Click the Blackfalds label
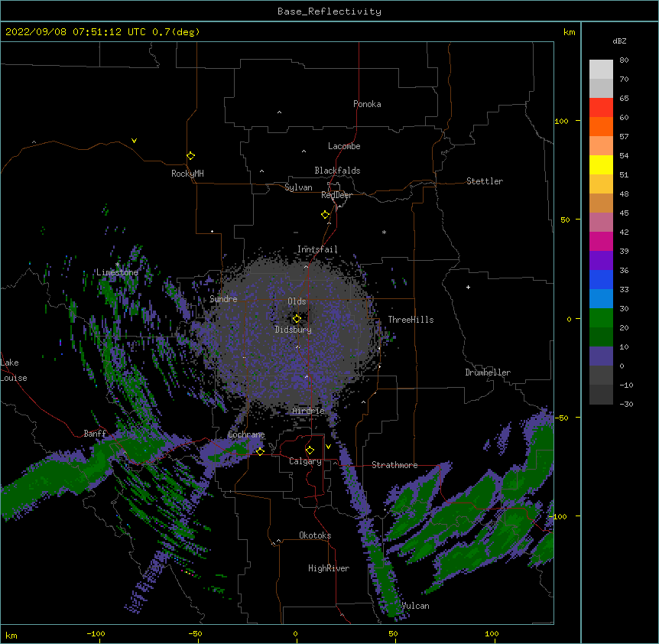659x644 pixels. tap(337, 171)
